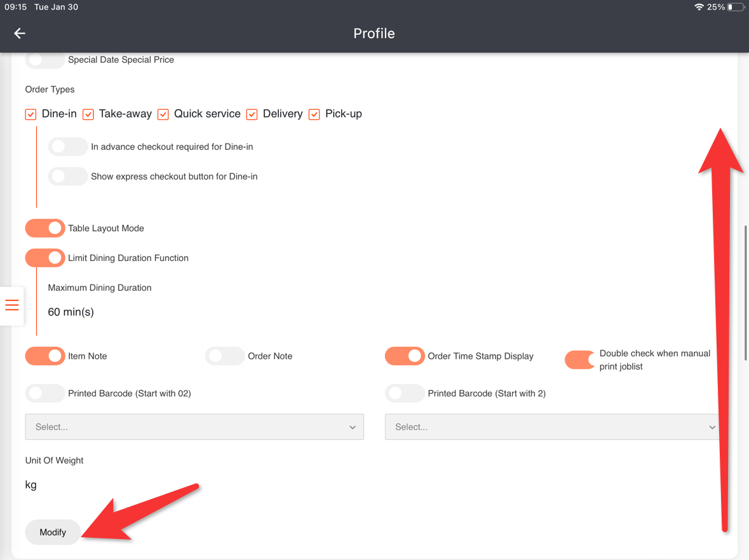Screen dimensions: 749x560
Task: Click the Order Types heading
Action: pyautogui.click(x=50, y=90)
